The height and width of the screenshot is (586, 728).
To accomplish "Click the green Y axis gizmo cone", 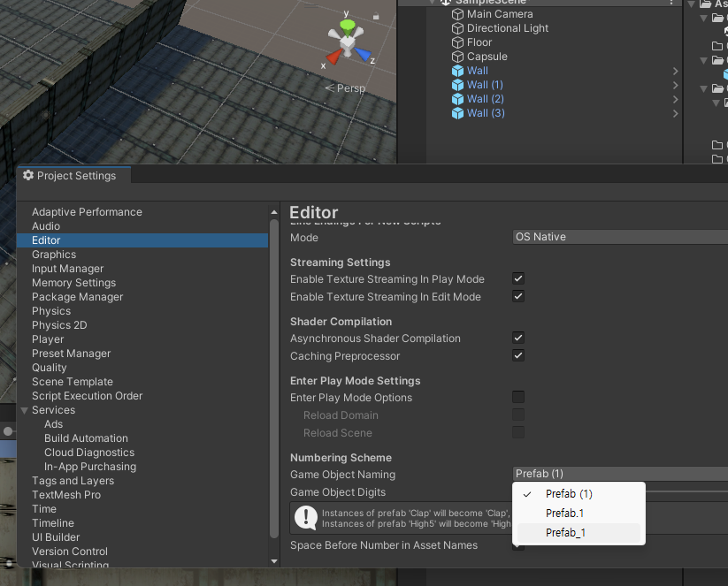I will pyautogui.click(x=348, y=27).
